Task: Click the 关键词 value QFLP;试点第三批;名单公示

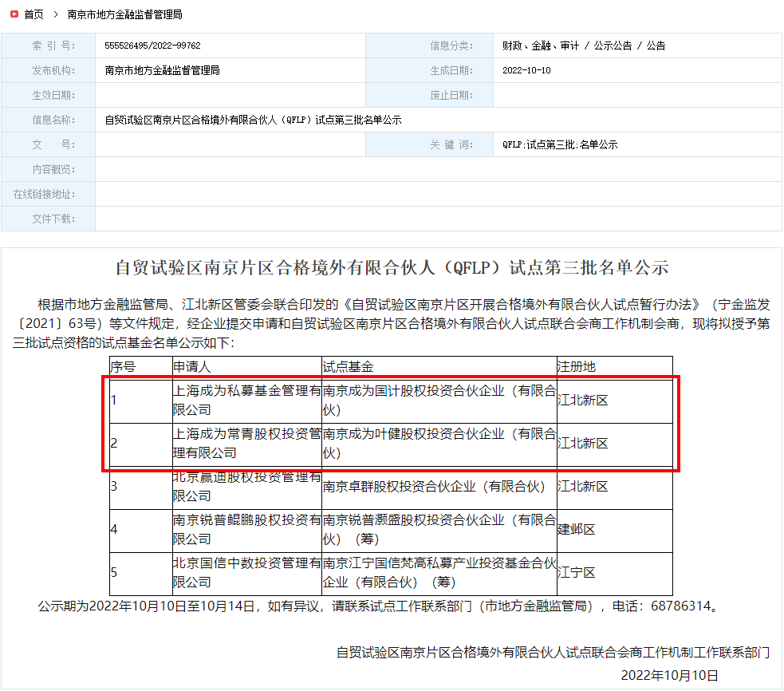Action: 560,145
